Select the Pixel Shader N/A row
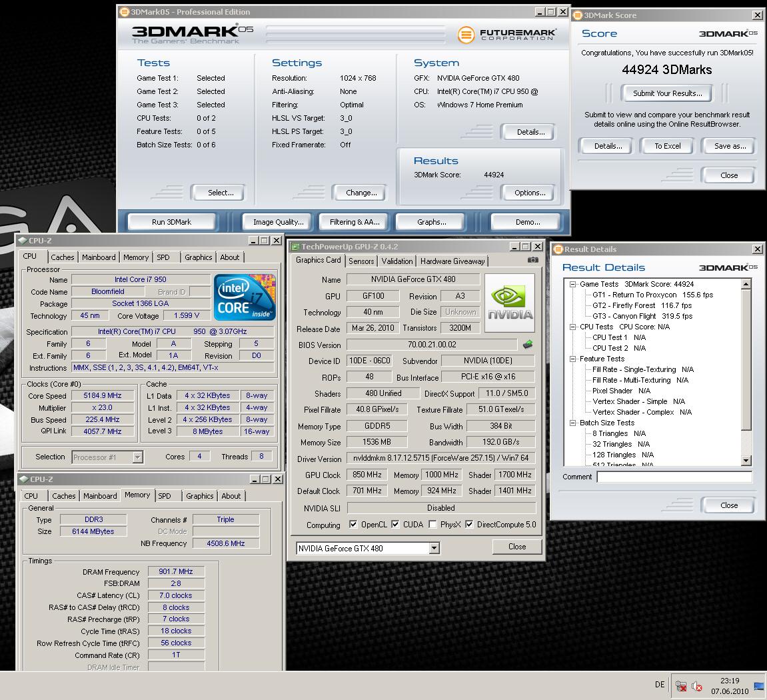The image size is (767, 700). coord(621,391)
